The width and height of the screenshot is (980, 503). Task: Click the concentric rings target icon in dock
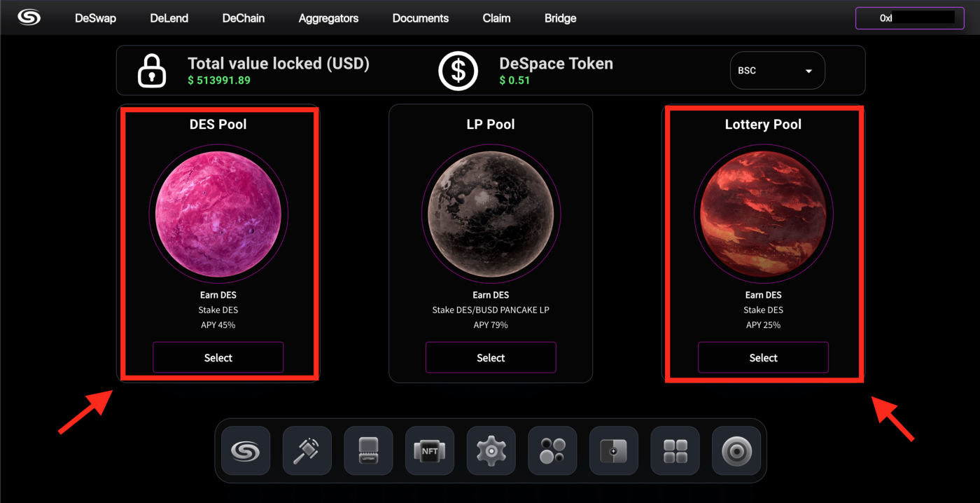tap(736, 450)
